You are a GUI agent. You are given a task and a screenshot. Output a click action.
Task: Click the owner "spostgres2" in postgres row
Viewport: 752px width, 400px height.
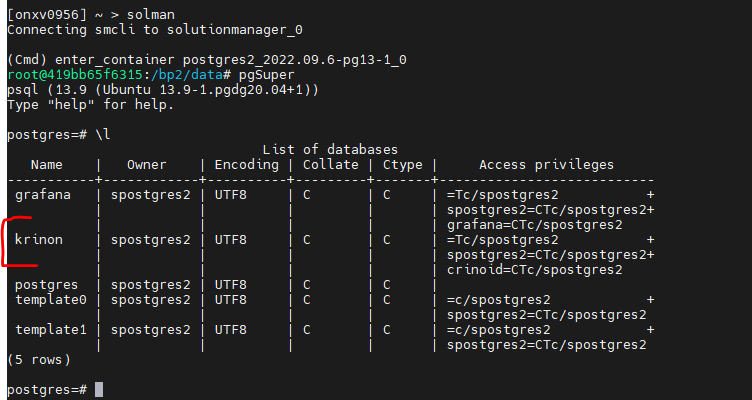pos(151,284)
